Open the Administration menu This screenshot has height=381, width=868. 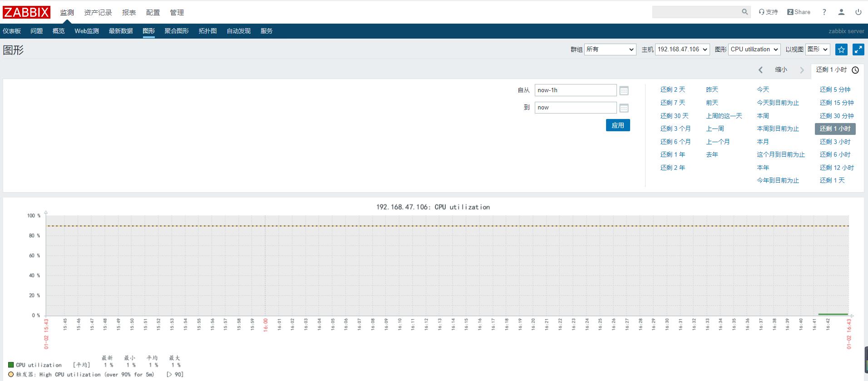click(x=177, y=12)
